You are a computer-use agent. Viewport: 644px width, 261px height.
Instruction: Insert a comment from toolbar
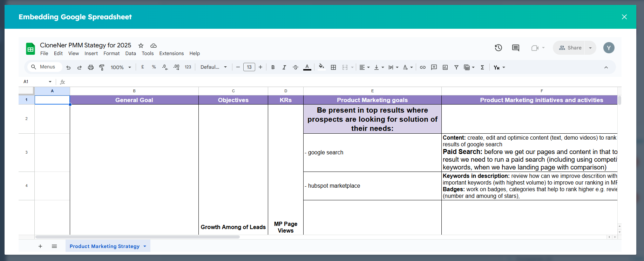[434, 67]
